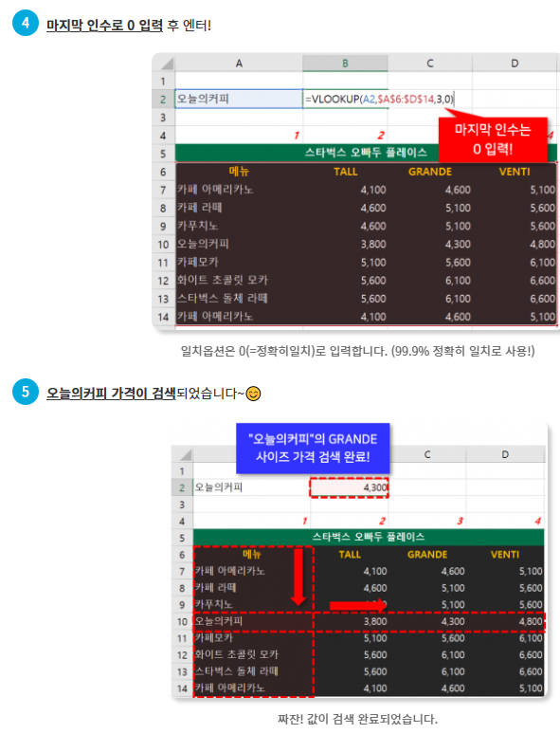Click '카페 라떼' menu cell in step 5 sheet
This screenshot has height=734, width=560.
pyautogui.click(x=253, y=587)
